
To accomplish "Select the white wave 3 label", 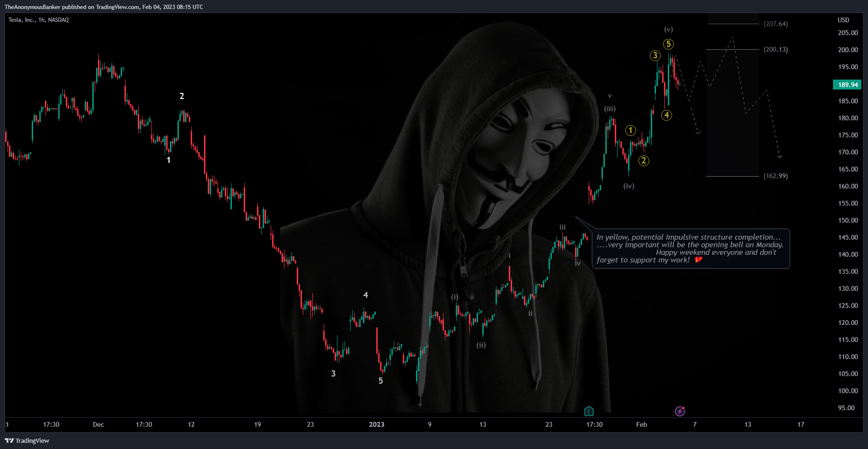I will 333,374.
